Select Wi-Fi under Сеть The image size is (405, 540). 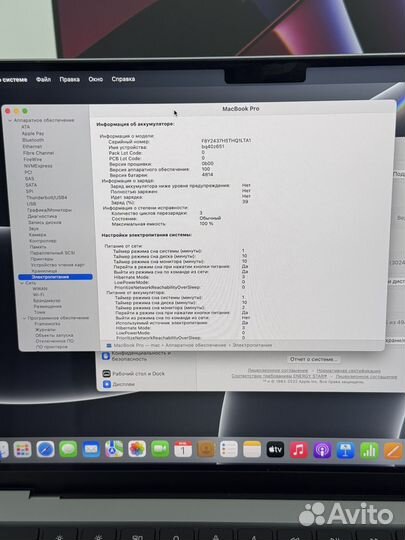[38, 295]
